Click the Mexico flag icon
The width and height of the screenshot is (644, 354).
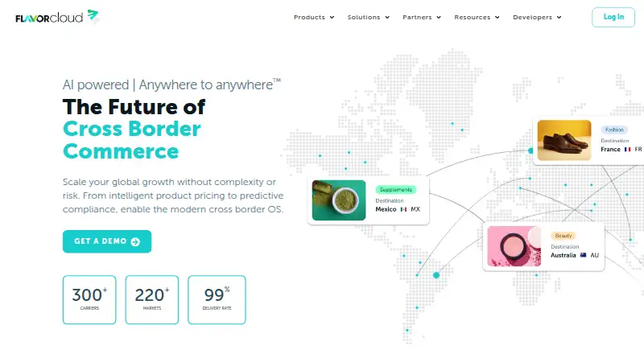403,209
